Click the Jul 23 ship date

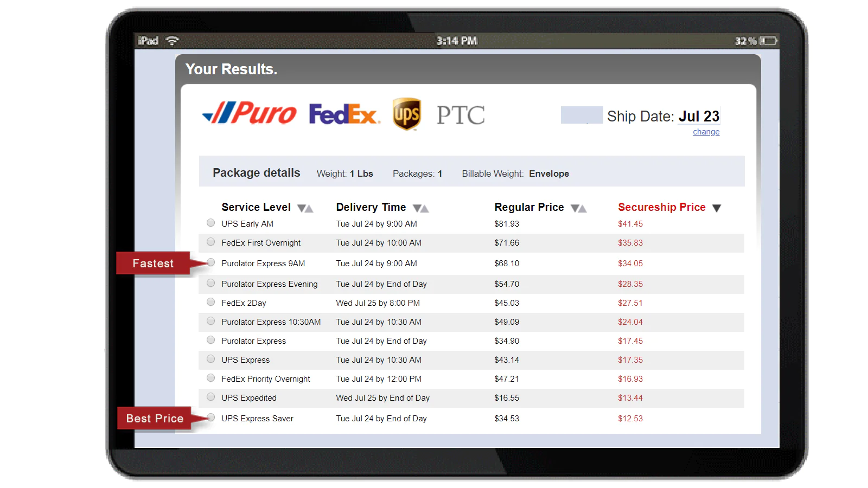click(699, 117)
